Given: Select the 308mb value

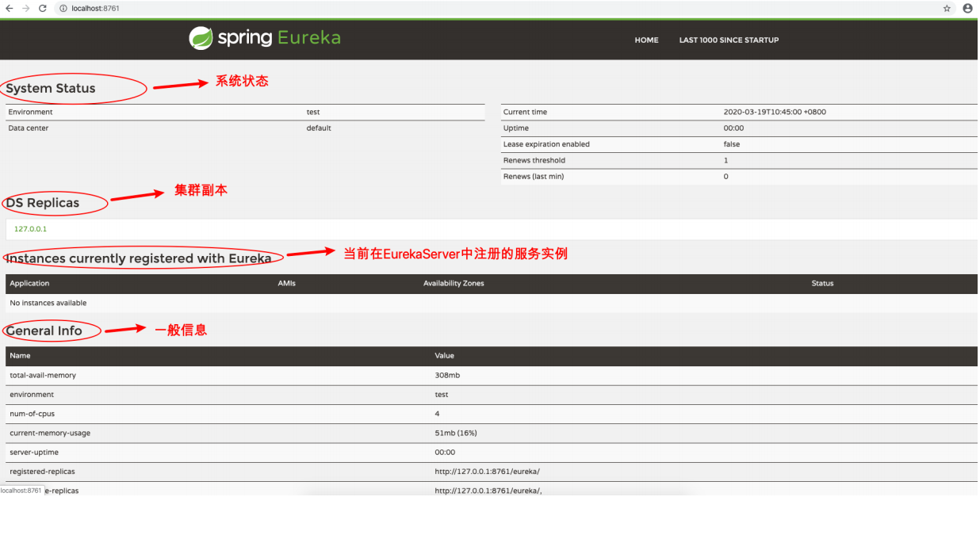Looking at the screenshot, I should click(x=447, y=375).
